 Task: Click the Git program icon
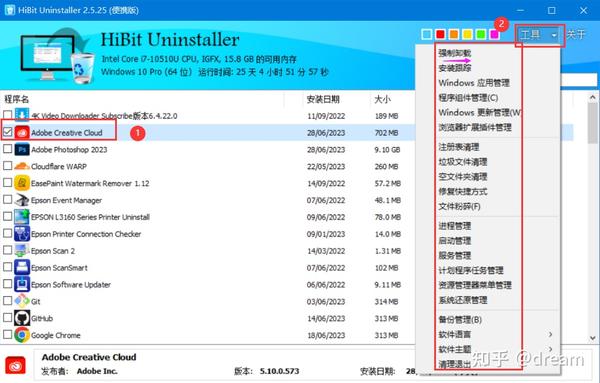[22, 301]
